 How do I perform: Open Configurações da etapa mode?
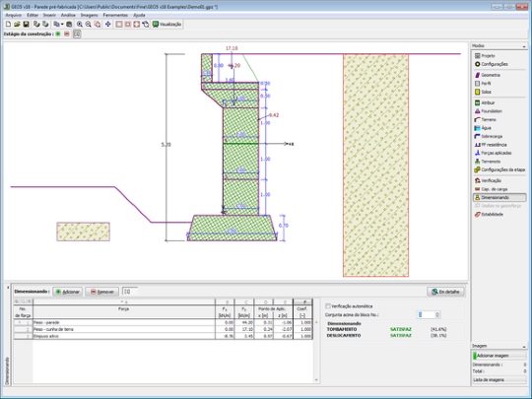click(x=499, y=169)
